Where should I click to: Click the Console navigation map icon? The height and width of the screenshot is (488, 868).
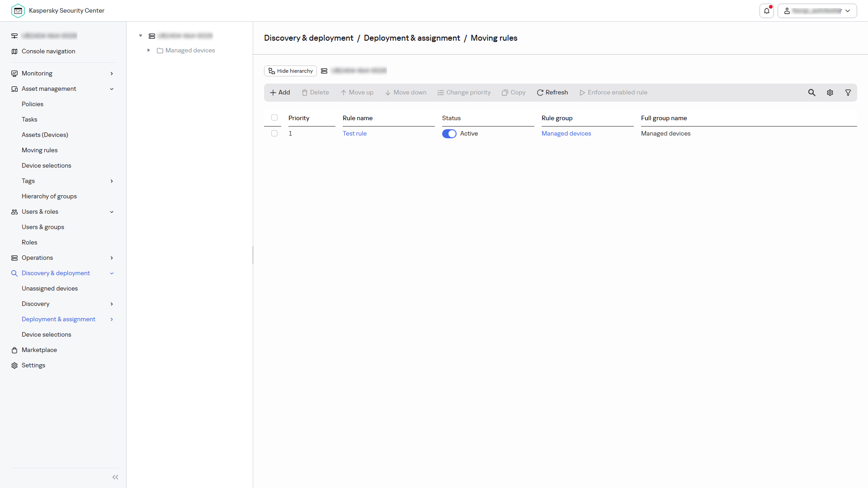[14, 52]
